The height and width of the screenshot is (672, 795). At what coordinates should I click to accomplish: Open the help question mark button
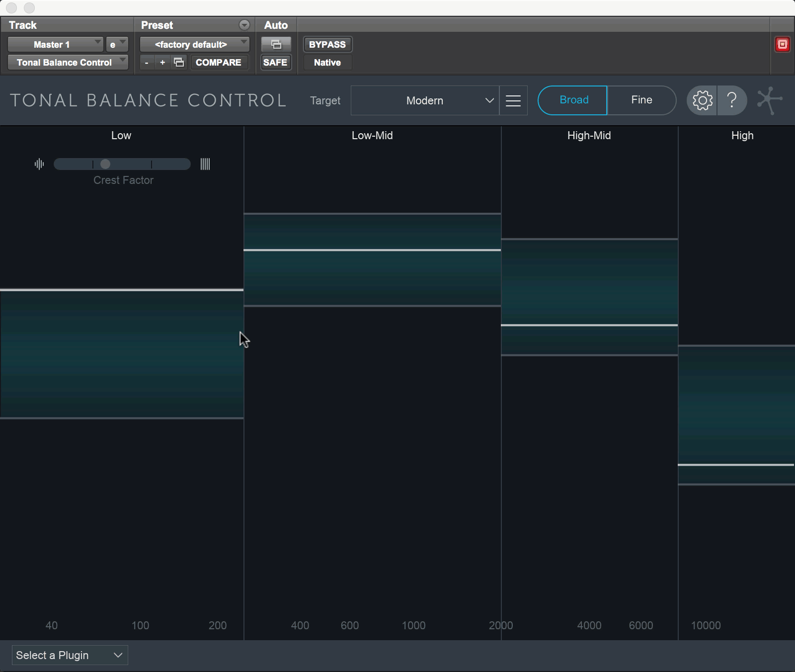pyautogui.click(x=732, y=100)
